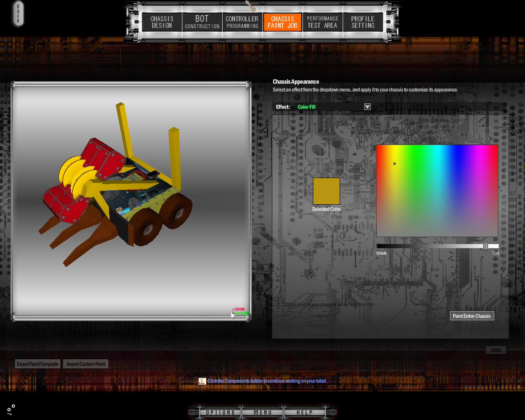This screenshot has width=525, height=420.
Task: Open the HELP menu at bottom
Action: tap(304, 412)
